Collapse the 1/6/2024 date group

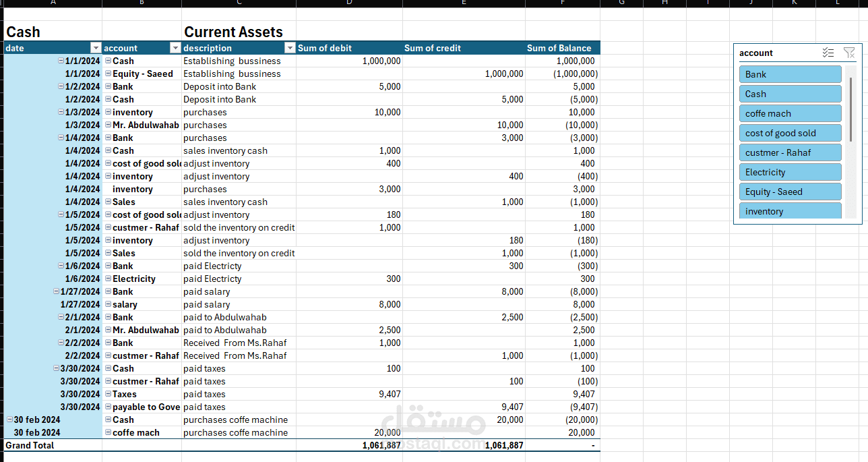[x=61, y=266]
